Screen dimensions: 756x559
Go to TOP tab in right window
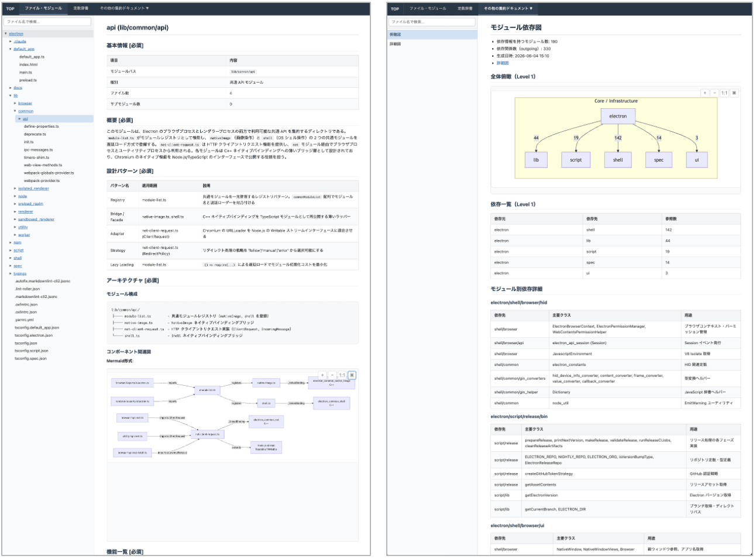[395, 9]
